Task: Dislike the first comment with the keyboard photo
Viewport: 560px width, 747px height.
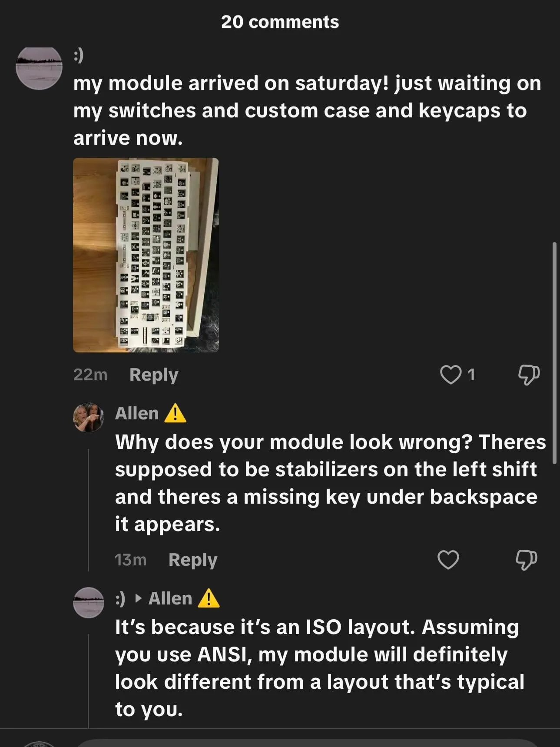Action: click(528, 375)
